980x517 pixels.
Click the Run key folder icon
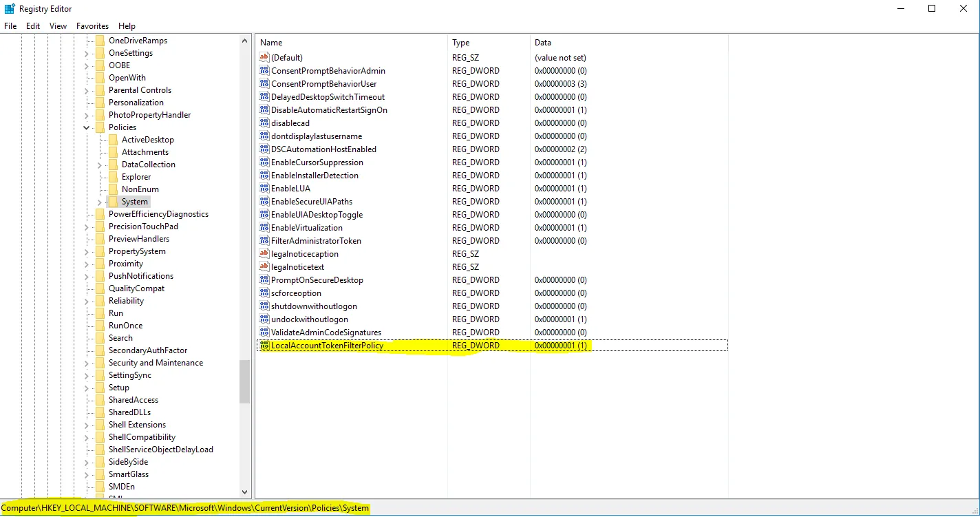100,313
